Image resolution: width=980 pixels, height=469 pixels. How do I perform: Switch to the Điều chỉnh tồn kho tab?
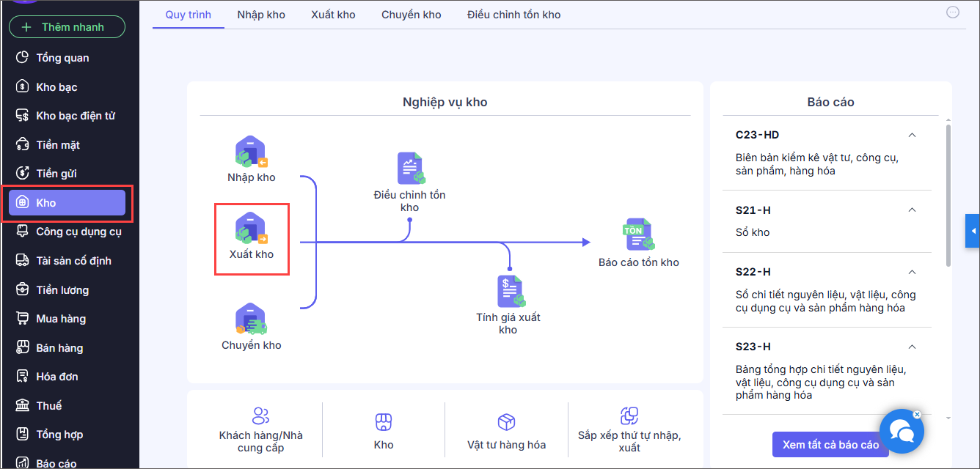point(513,15)
